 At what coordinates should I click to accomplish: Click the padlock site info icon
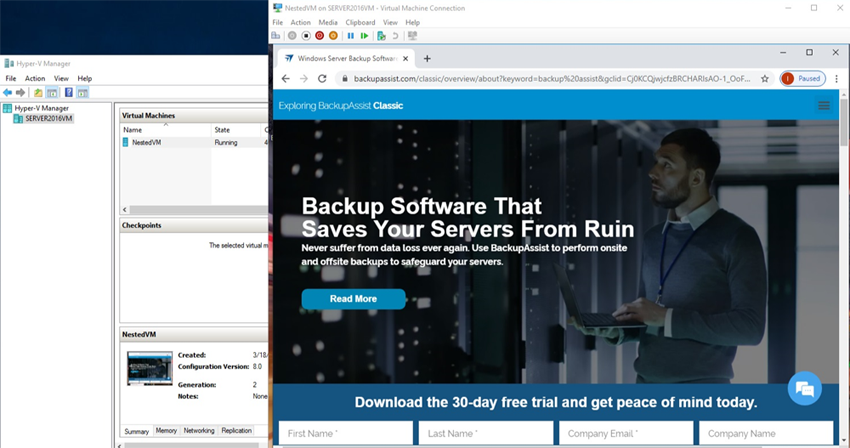coord(344,79)
